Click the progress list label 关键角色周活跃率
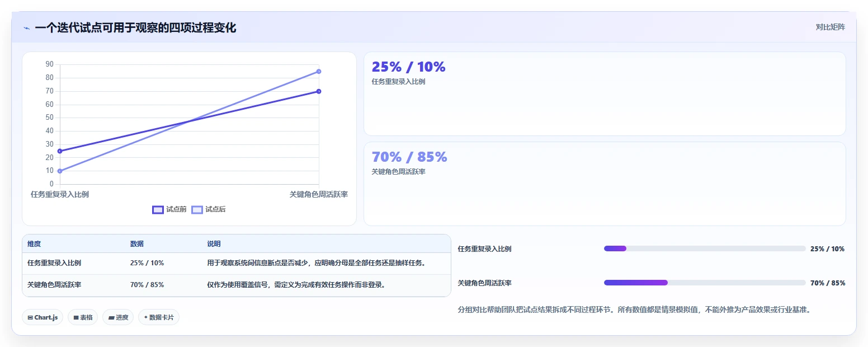The width and height of the screenshot is (868, 347). coord(484,283)
